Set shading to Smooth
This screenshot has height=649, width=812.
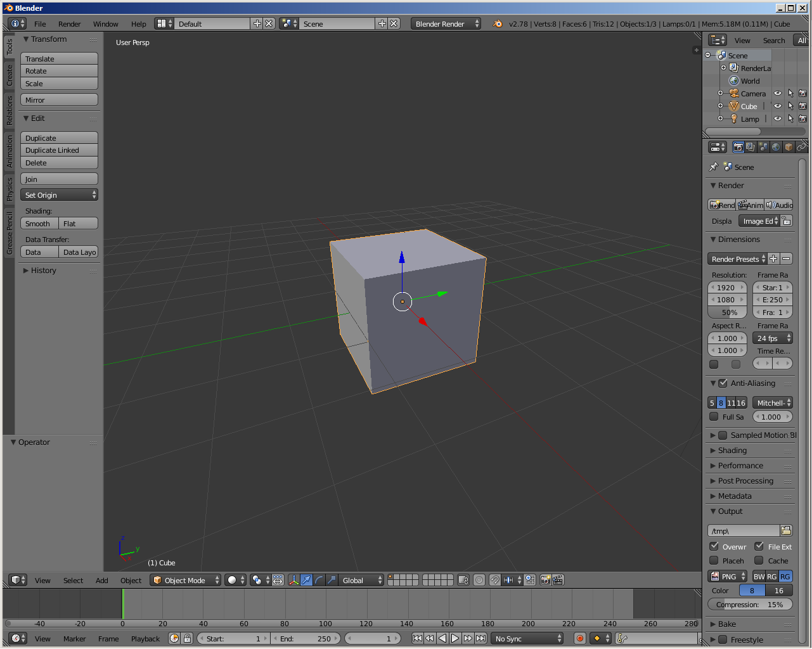point(39,223)
